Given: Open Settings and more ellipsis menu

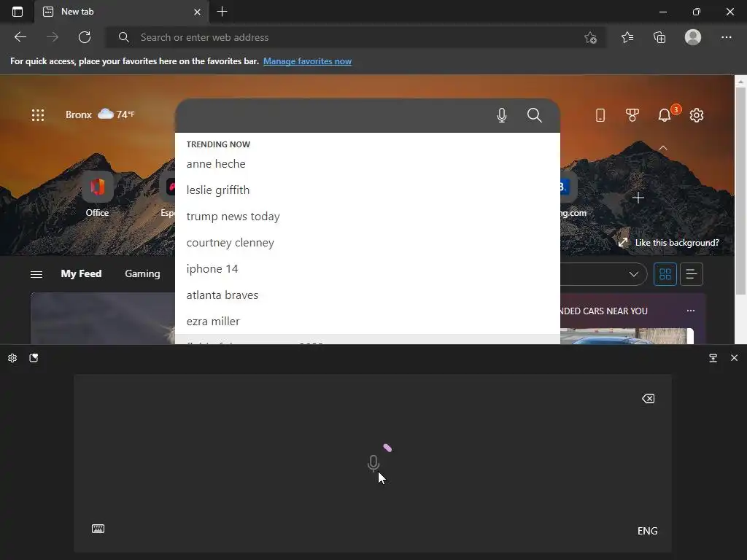Looking at the screenshot, I should 726,37.
